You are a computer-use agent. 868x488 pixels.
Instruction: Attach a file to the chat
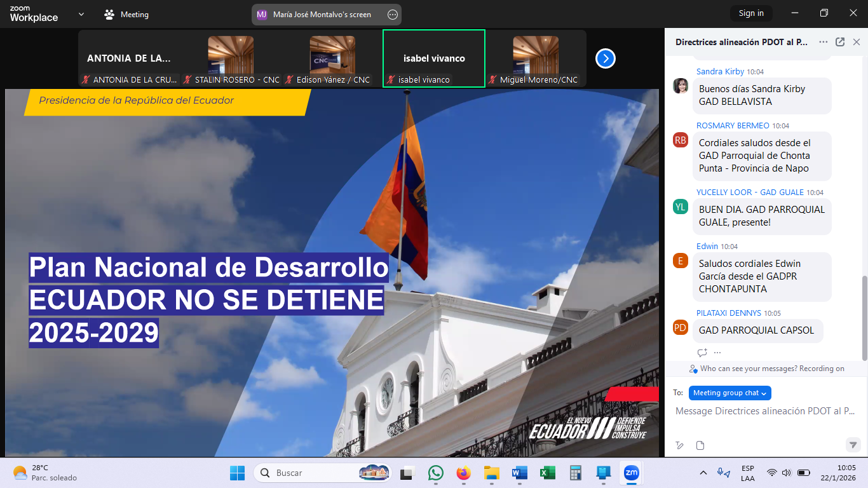coord(700,445)
